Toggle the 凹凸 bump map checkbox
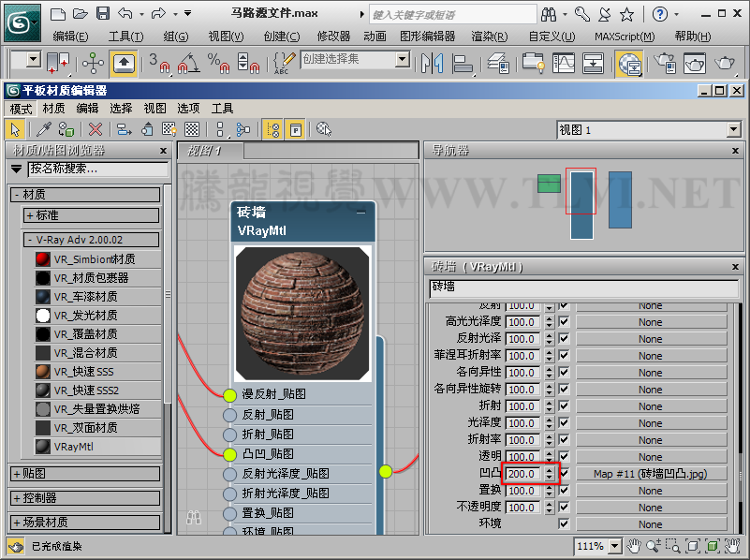 click(x=564, y=474)
